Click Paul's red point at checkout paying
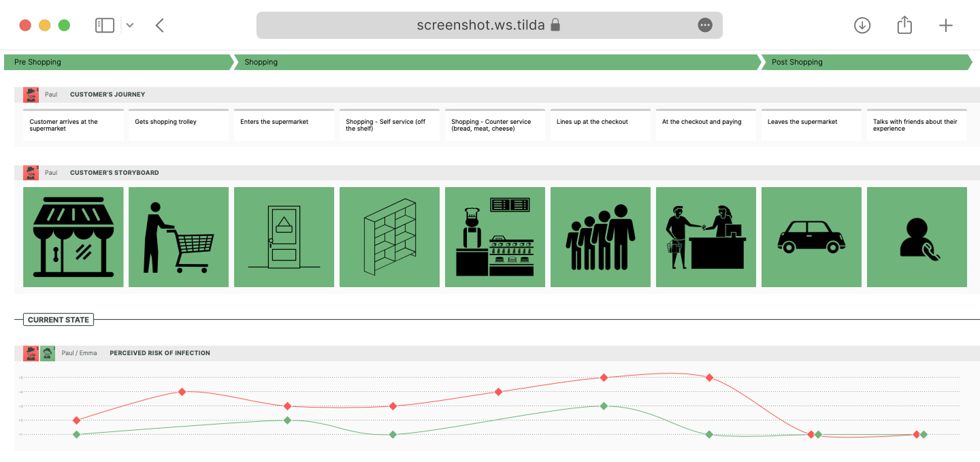The image size is (980, 462). point(709,378)
